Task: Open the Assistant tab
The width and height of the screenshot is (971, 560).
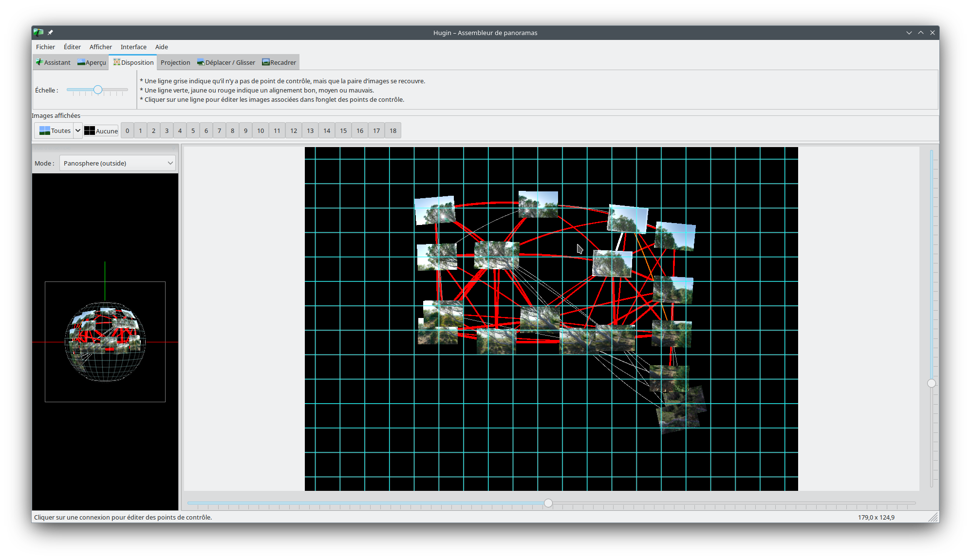Action: point(53,62)
